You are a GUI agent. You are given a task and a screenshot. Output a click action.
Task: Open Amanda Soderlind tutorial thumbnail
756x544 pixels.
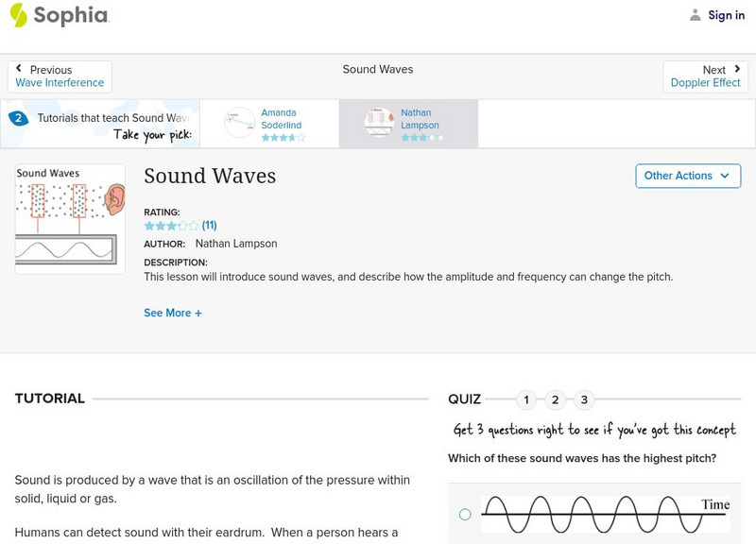[x=239, y=122]
